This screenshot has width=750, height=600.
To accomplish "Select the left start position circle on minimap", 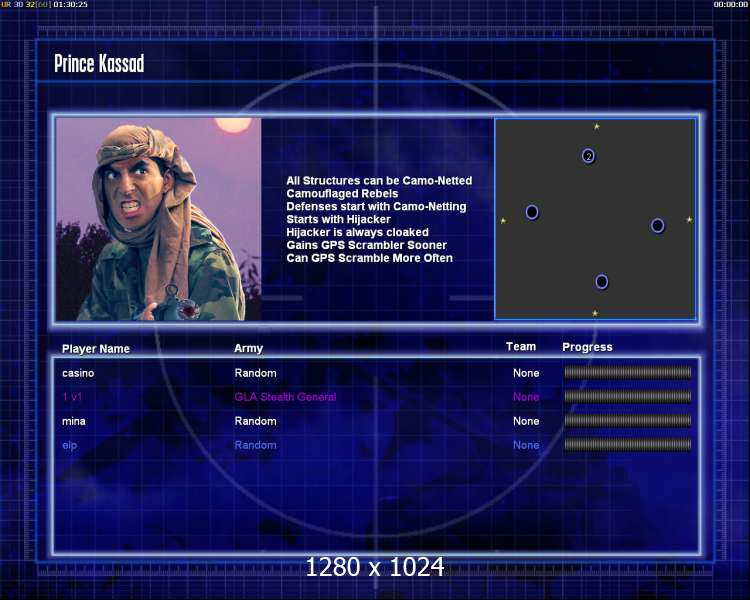I will coord(532,212).
